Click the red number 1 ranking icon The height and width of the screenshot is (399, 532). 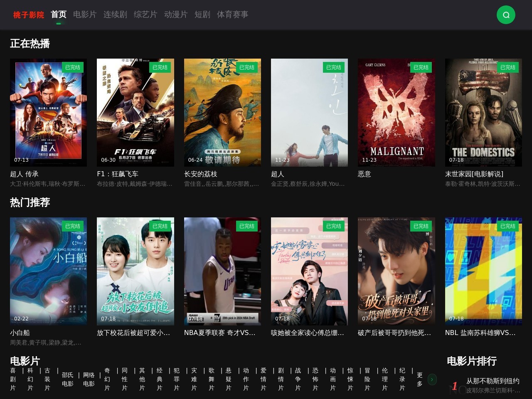(x=455, y=386)
